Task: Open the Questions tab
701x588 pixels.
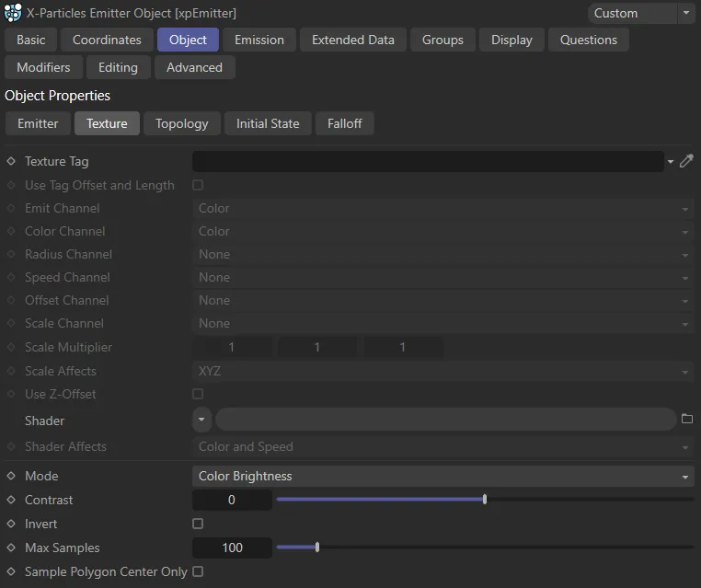Action: (x=589, y=40)
